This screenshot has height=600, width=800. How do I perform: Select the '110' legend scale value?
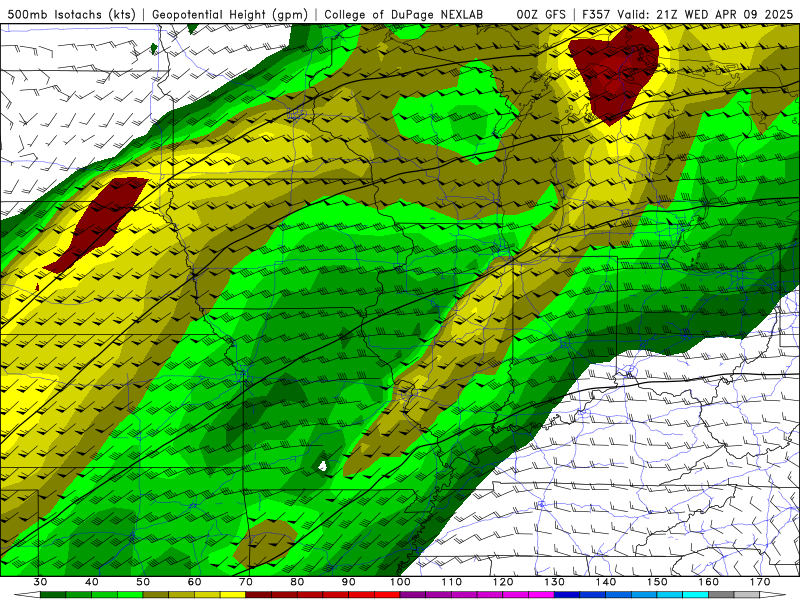[452, 582]
